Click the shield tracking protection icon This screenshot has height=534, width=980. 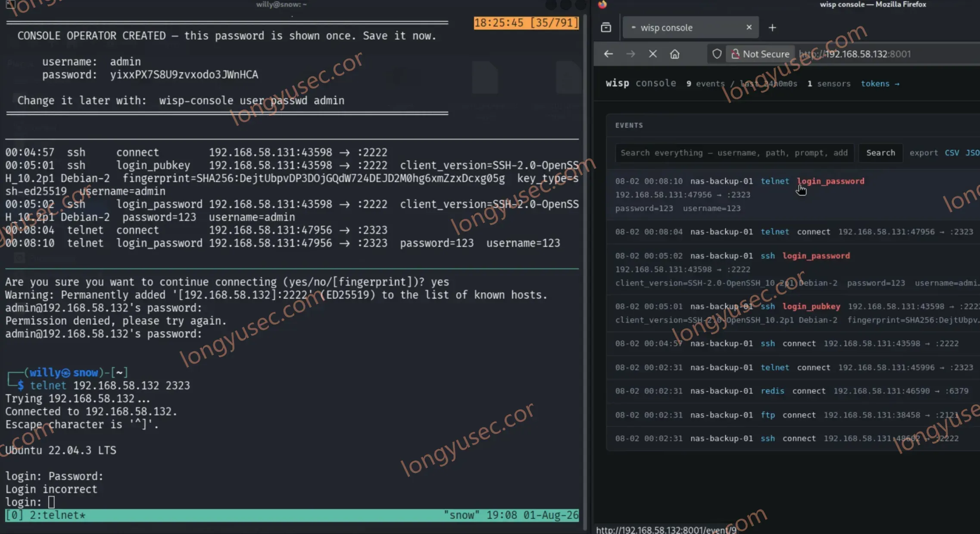[x=716, y=54]
